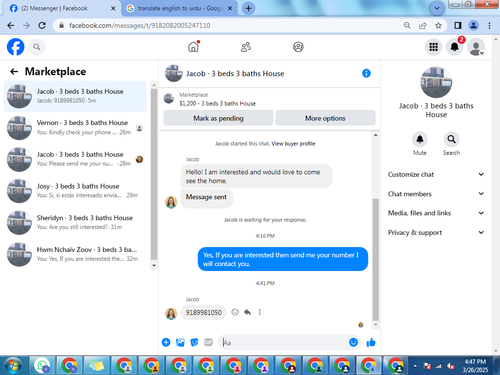
Task: Open more options for 9189981050 message
Action: tap(259, 312)
